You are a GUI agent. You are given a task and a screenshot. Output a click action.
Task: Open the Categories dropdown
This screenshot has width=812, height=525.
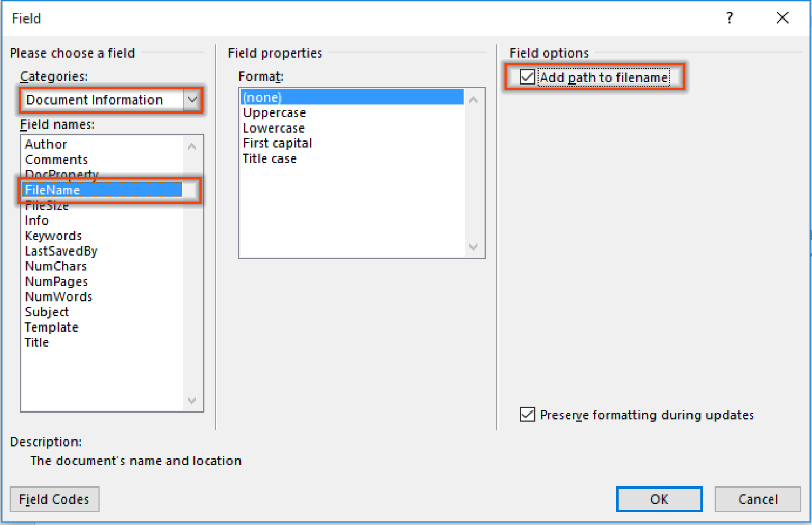191,100
